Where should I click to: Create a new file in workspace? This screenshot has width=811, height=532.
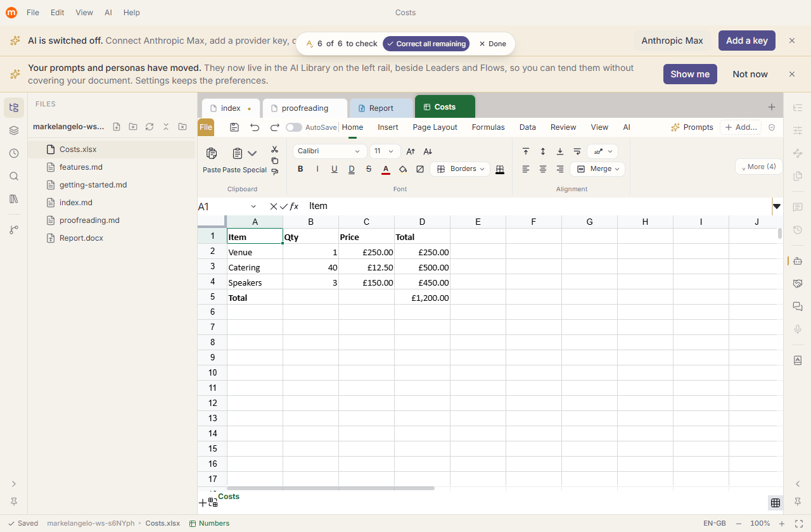117,127
